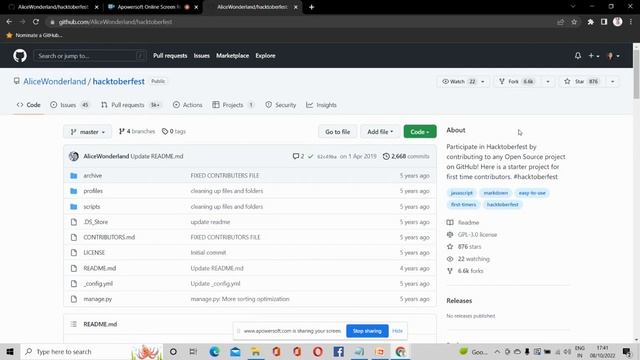The image size is (640, 360).
Task: Select the Code tab
Action: coord(29,105)
